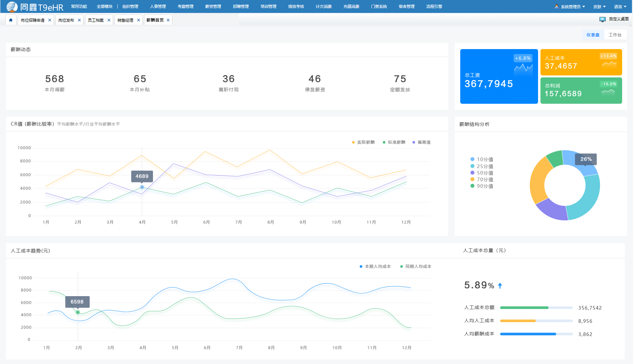Close the 销售经理 tab
Image resolution: width=633 pixels, height=364 pixels.
(138, 20)
